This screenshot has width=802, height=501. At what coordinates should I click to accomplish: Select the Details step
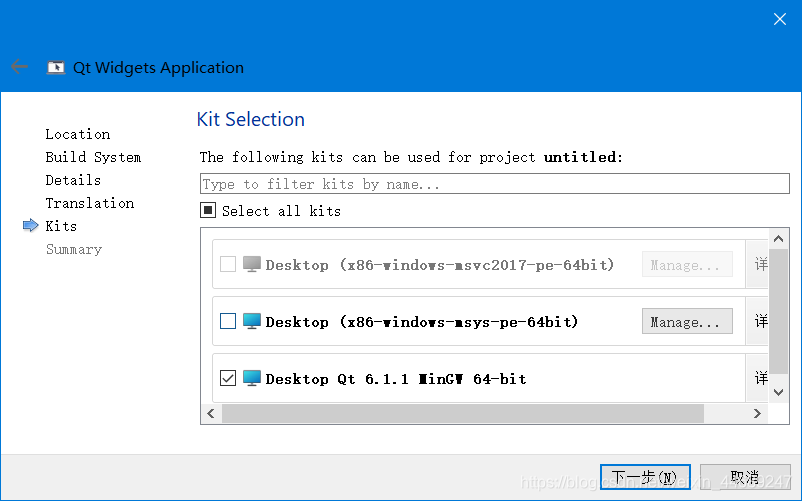click(x=73, y=180)
